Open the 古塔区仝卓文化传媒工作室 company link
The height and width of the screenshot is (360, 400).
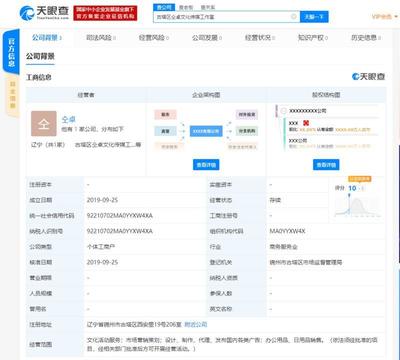[108, 145]
